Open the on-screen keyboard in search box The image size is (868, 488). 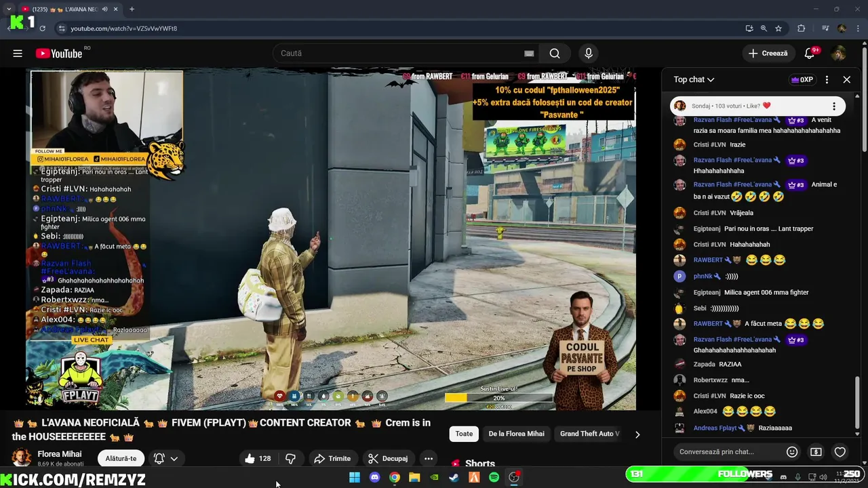(529, 54)
